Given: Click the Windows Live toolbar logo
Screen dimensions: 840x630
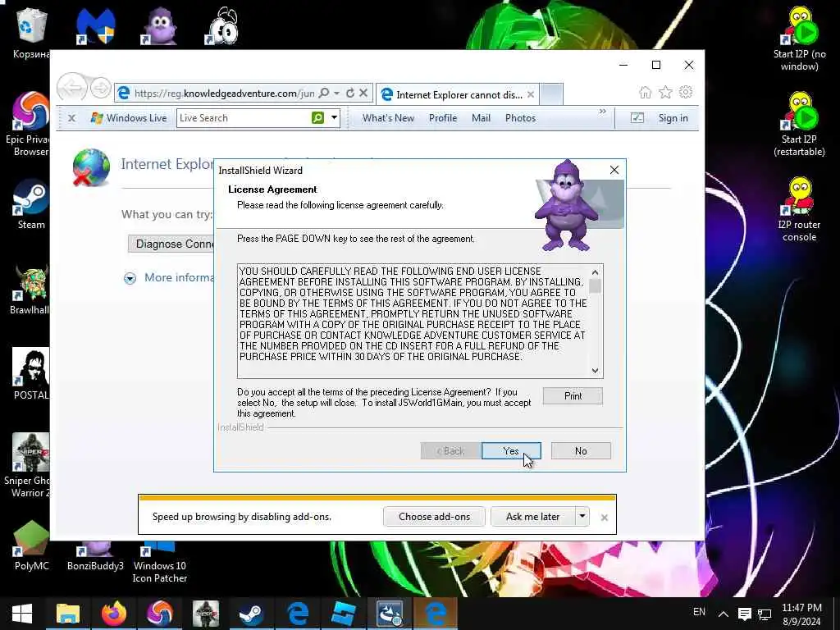Looking at the screenshot, I should pyautogui.click(x=129, y=118).
